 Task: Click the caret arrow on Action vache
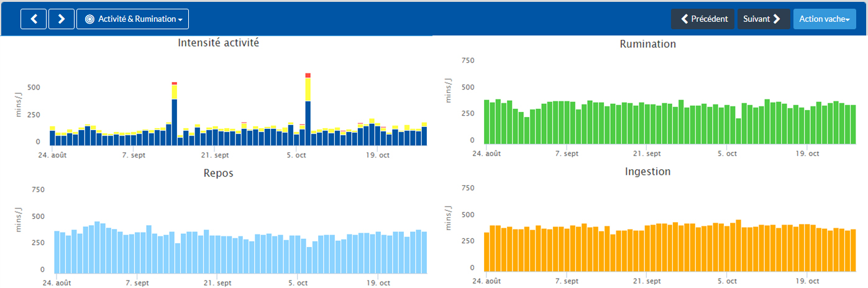pos(847,20)
